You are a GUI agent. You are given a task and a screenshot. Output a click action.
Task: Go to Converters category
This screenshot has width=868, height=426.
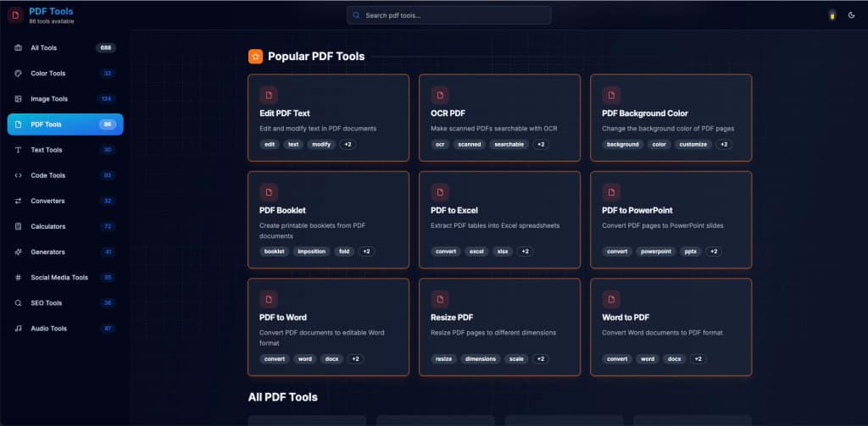tap(65, 201)
